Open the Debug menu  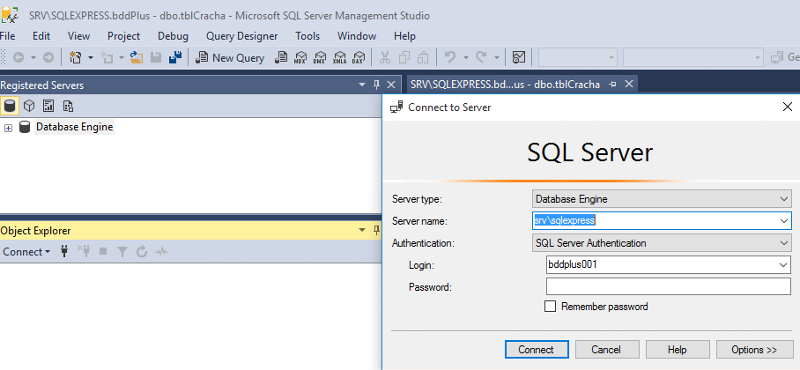(173, 36)
